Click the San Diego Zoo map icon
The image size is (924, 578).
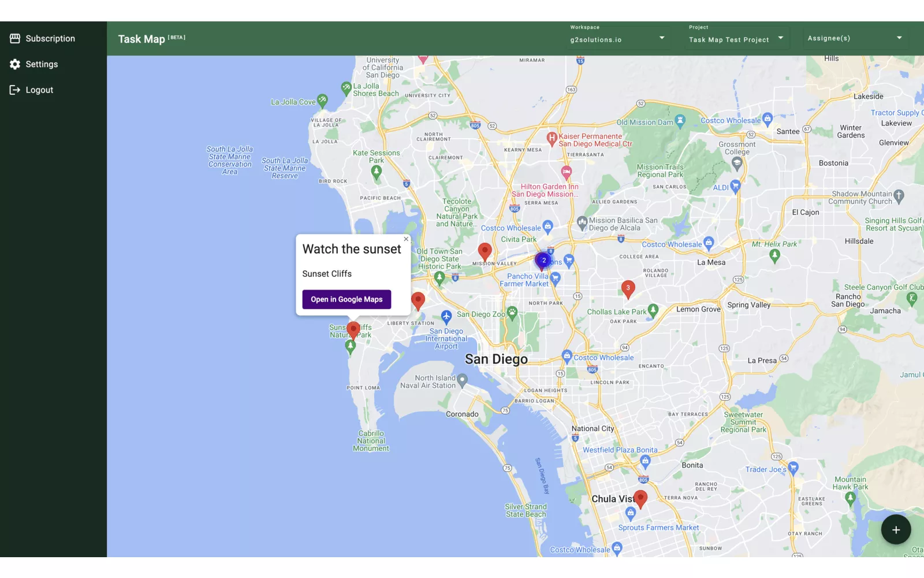[512, 313]
